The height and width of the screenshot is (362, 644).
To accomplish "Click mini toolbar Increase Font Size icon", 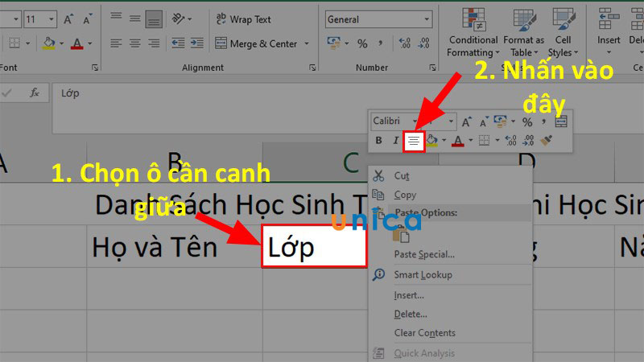I will click(x=466, y=122).
